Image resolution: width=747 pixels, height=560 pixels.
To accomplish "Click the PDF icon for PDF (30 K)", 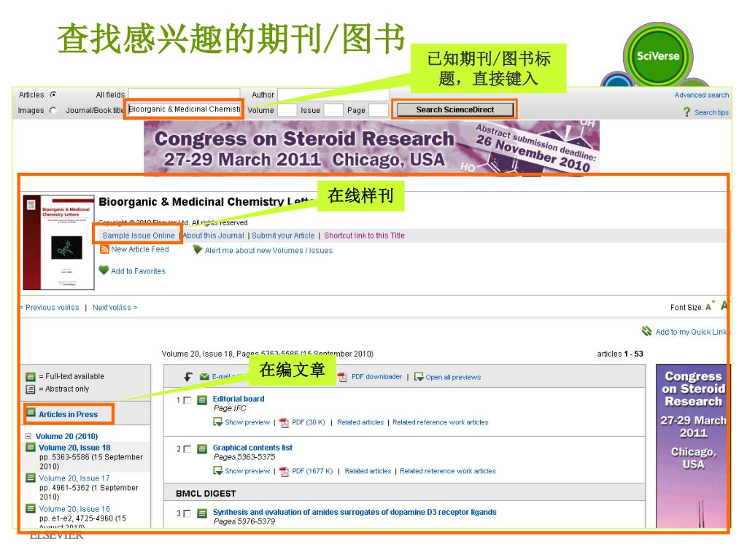I will coord(284,422).
